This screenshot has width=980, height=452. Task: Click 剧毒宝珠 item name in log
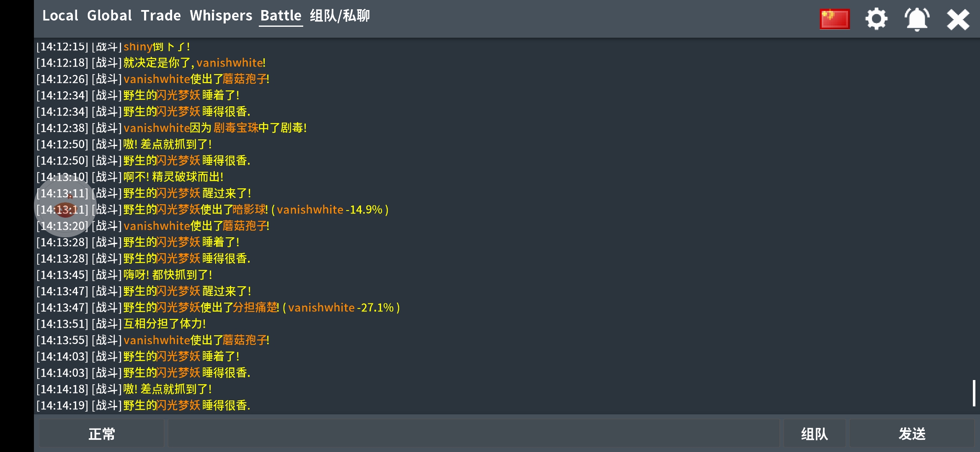pyautogui.click(x=236, y=128)
